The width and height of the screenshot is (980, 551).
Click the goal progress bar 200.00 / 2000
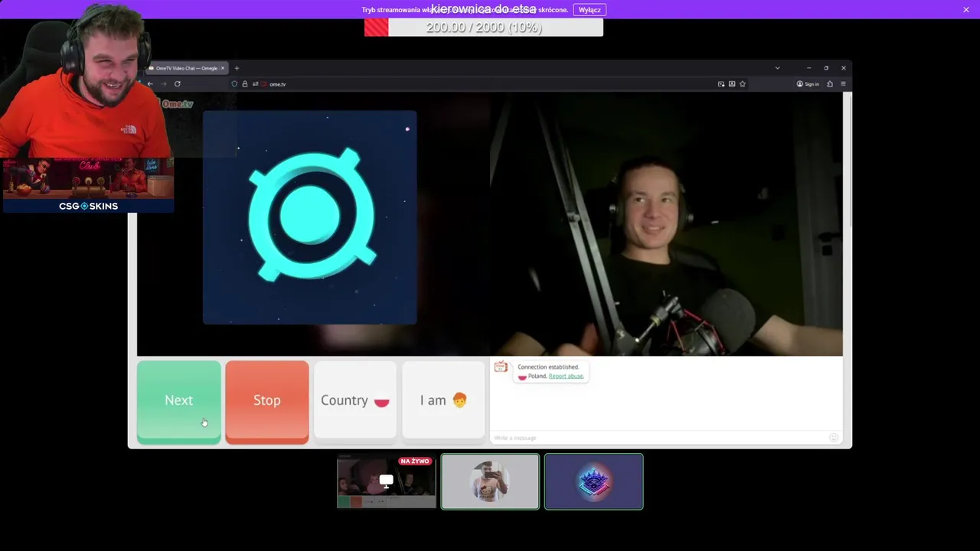click(484, 28)
